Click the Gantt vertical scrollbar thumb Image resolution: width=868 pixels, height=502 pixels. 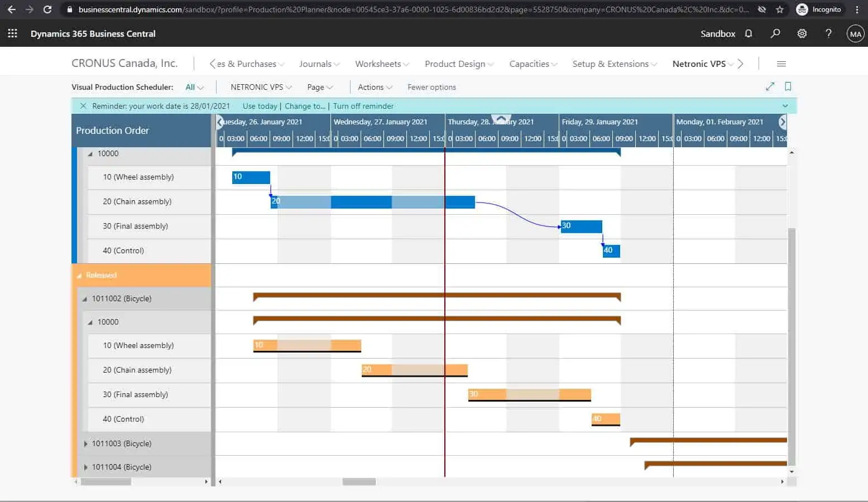point(792,346)
